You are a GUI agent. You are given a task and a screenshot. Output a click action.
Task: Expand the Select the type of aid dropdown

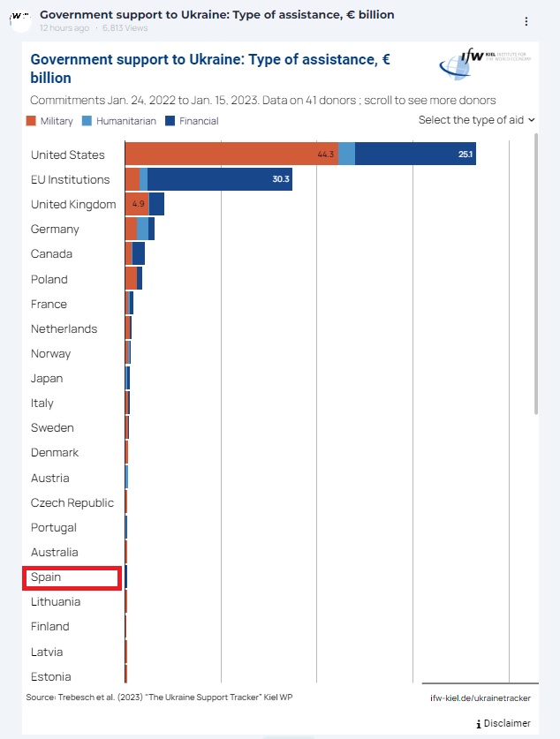coord(476,120)
